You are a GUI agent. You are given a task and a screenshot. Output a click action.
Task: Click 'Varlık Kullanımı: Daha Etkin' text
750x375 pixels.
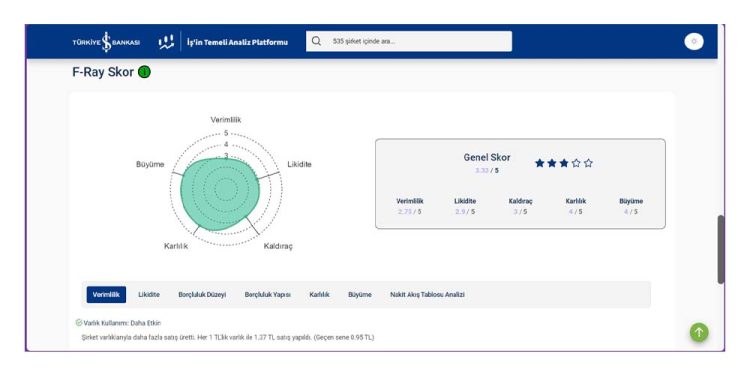122,323
